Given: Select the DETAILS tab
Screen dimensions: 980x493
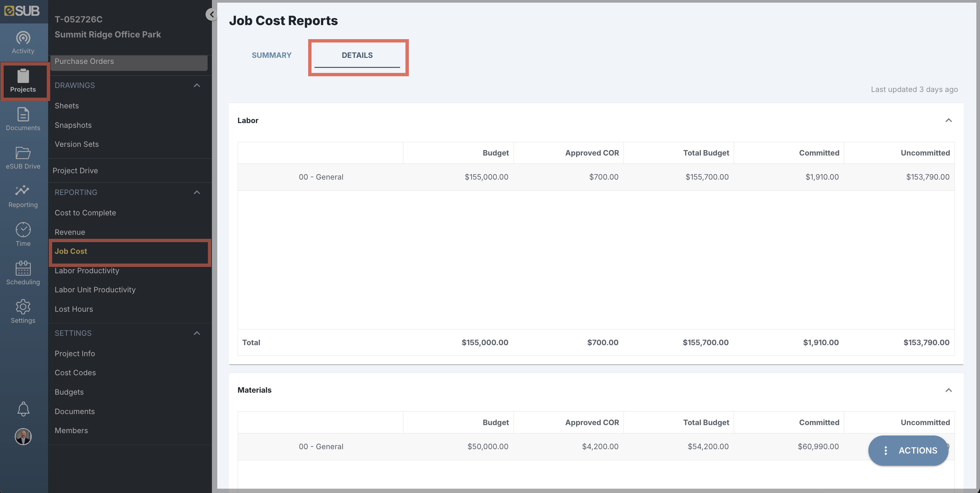Looking at the screenshot, I should click(x=357, y=55).
